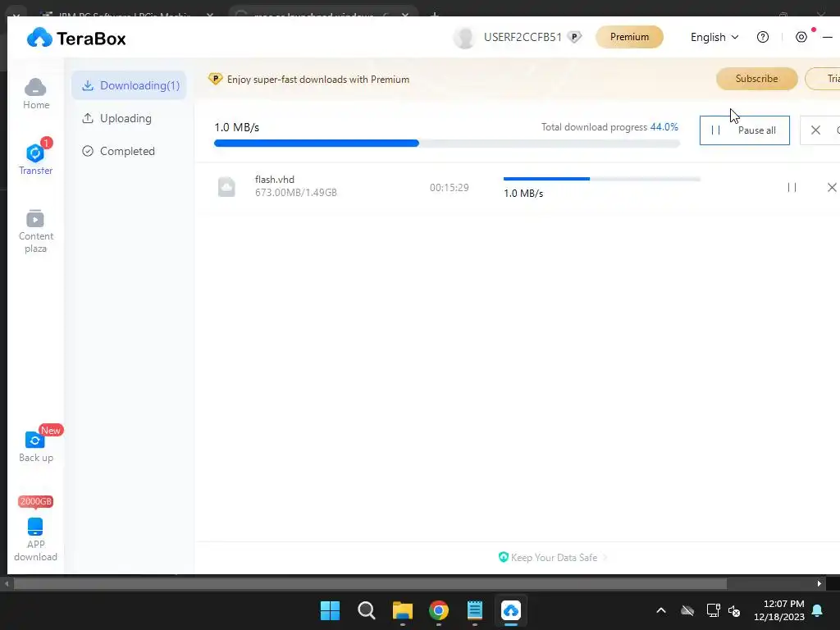Click the 673.00MB/1.49GB size text
840x630 pixels.
click(x=295, y=192)
